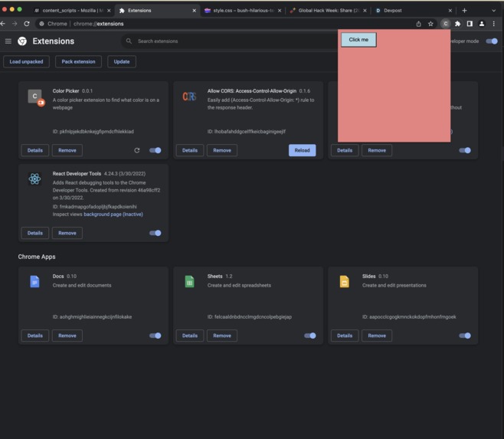Click the Update button
Screen dimensions: 504x439
122,61
